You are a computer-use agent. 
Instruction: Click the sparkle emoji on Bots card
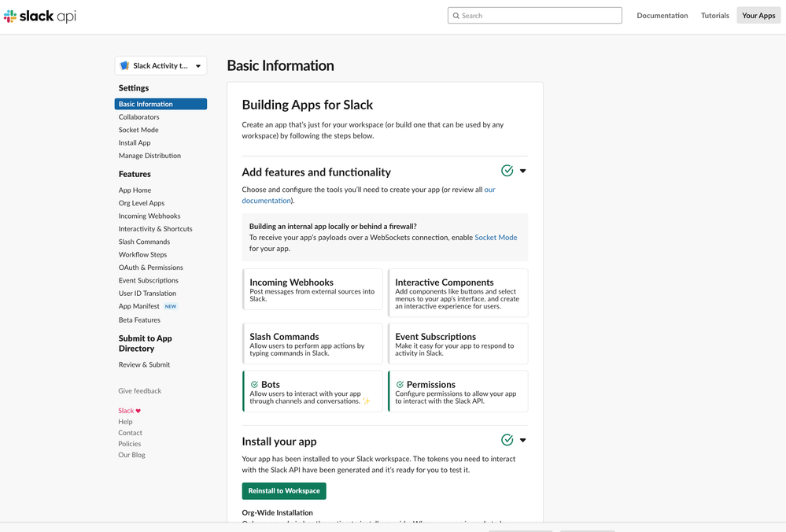[367, 401]
